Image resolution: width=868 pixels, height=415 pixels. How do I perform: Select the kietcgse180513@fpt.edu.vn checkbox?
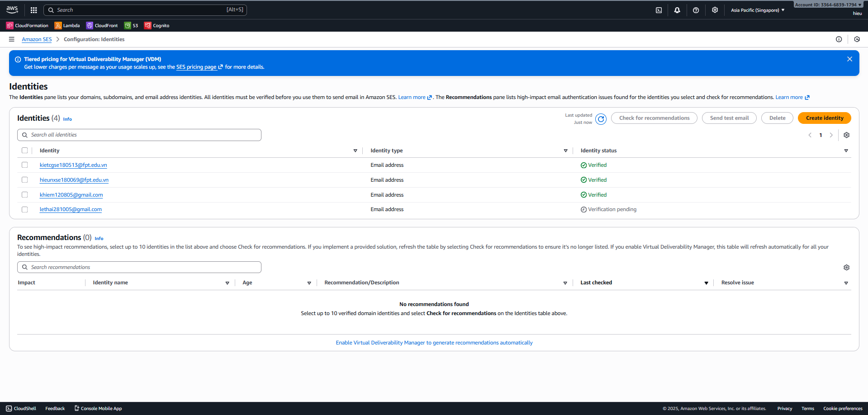click(x=25, y=165)
